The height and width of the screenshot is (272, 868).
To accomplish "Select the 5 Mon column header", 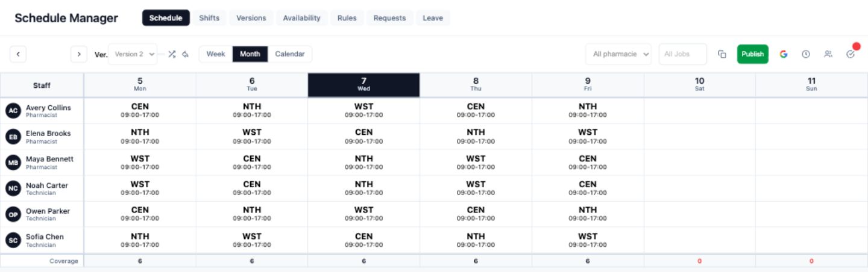I will [140, 85].
